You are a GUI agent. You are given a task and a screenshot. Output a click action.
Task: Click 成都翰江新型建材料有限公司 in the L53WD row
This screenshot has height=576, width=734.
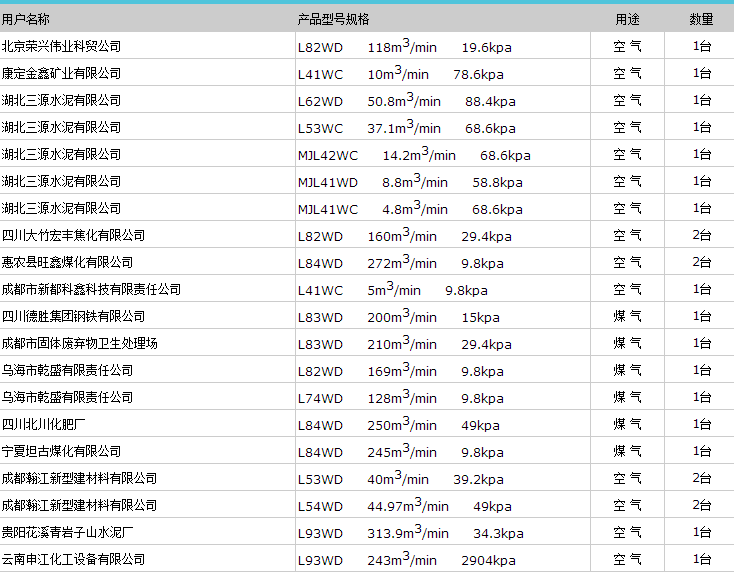80,479
